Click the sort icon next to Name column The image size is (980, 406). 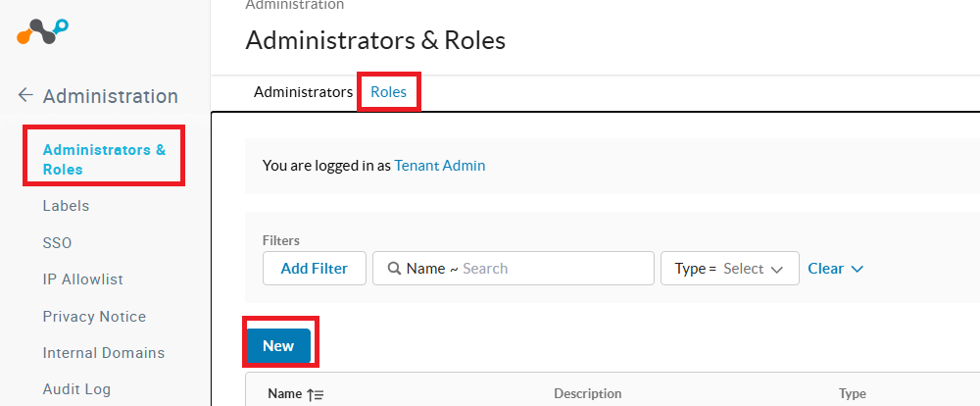[316, 394]
